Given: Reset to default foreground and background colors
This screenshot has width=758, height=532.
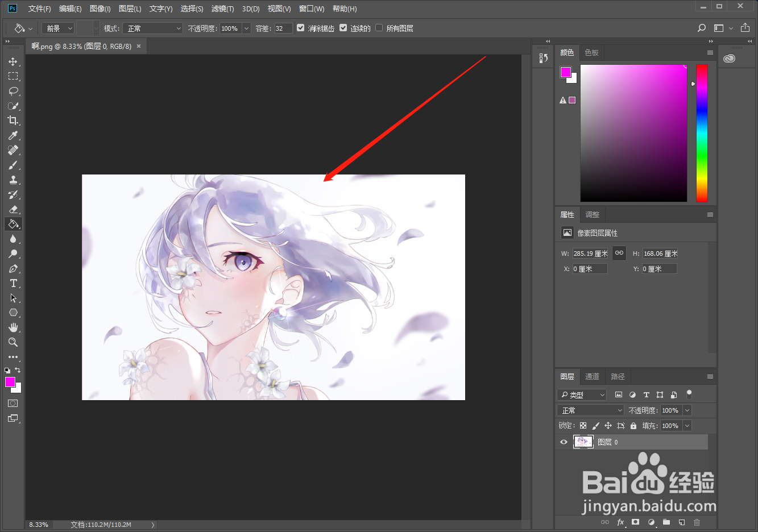Looking at the screenshot, I should coord(7,370).
